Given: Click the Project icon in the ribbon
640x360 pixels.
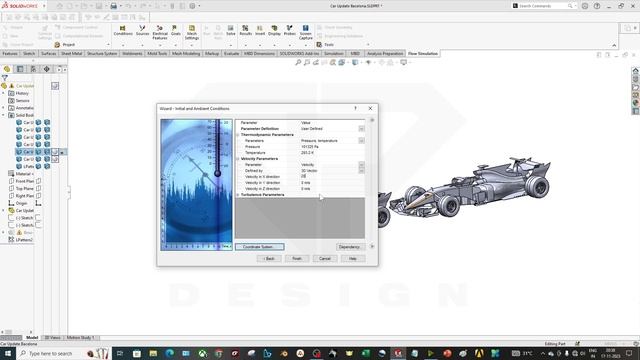Looking at the screenshot, I should [57, 44].
